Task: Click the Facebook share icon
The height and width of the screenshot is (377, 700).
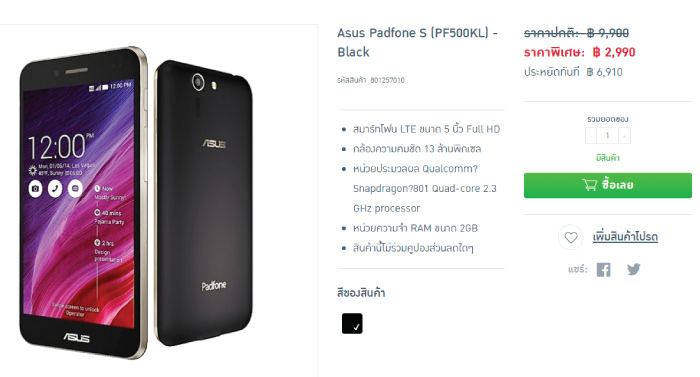Action: point(604,270)
